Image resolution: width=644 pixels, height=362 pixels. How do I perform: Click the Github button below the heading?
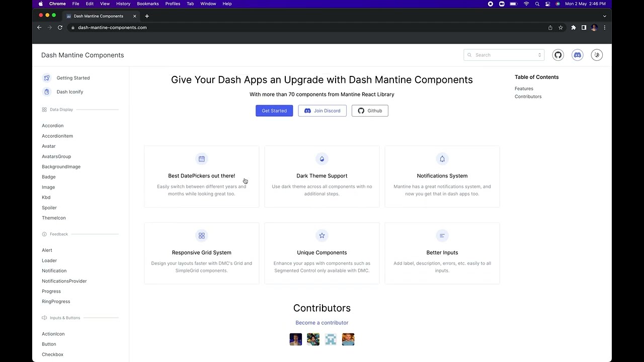tap(370, 111)
